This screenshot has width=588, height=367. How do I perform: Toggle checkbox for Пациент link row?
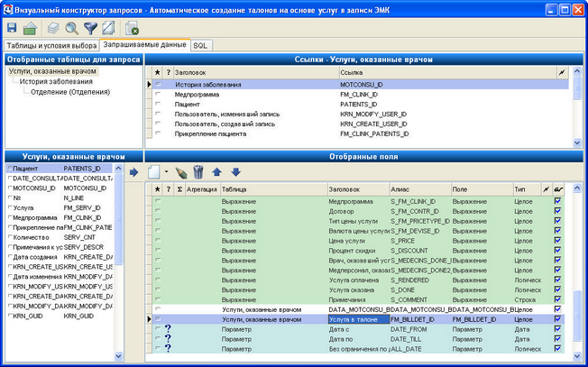click(158, 104)
